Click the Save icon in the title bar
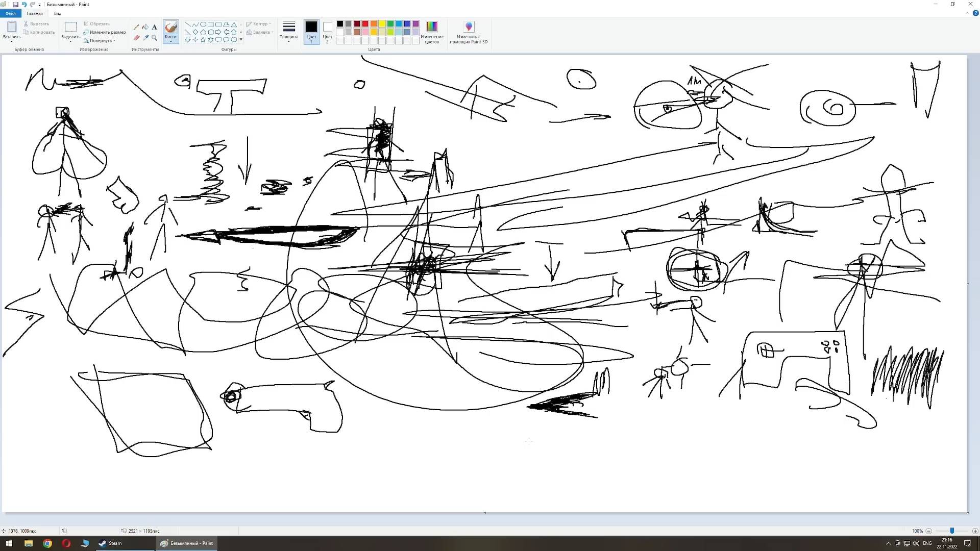Screen dimensions: 980x551 (x=15, y=5)
